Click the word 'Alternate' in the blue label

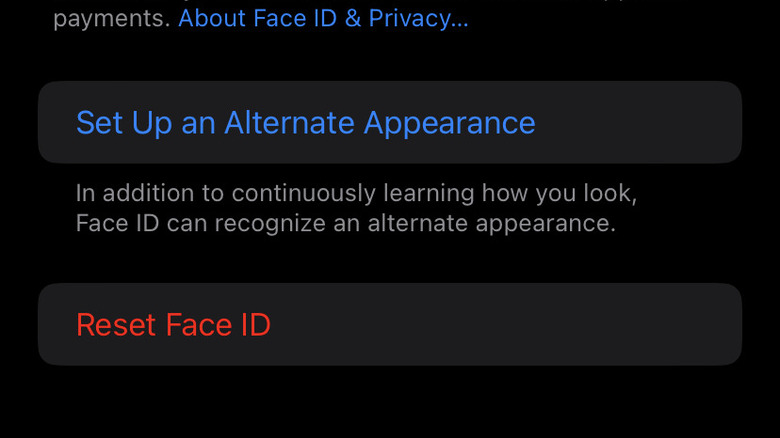coord(289,123)
